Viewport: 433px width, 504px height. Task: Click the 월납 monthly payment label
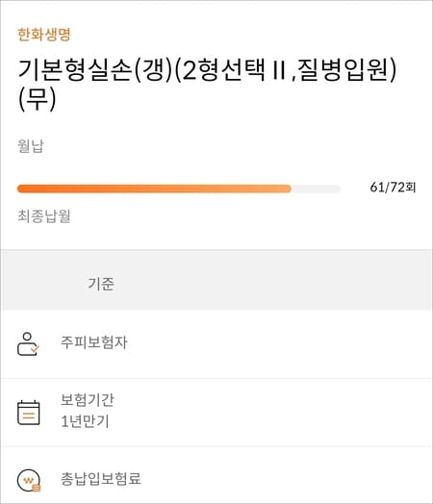click(31, 146)
